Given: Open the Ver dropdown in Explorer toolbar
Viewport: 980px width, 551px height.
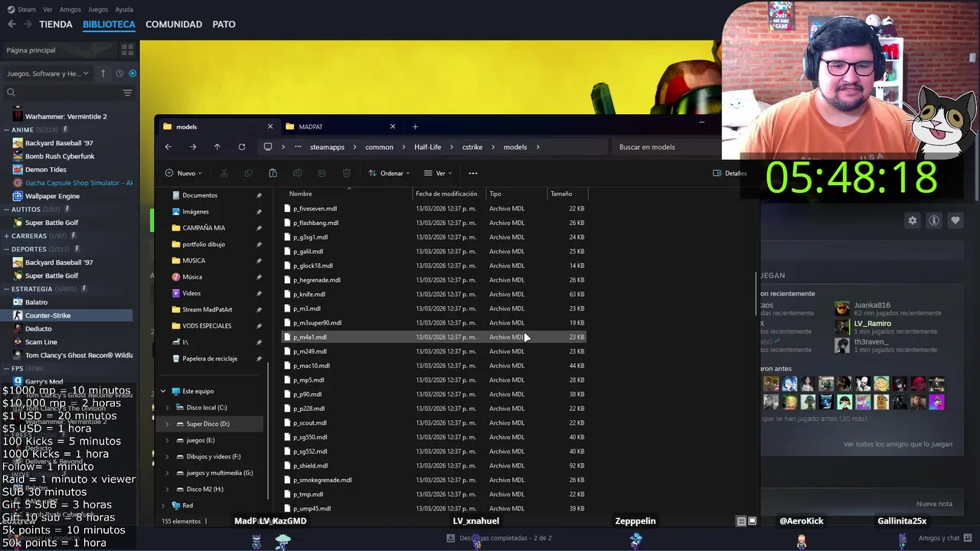Looking at the screenshot, I should [x=438, y=173].
